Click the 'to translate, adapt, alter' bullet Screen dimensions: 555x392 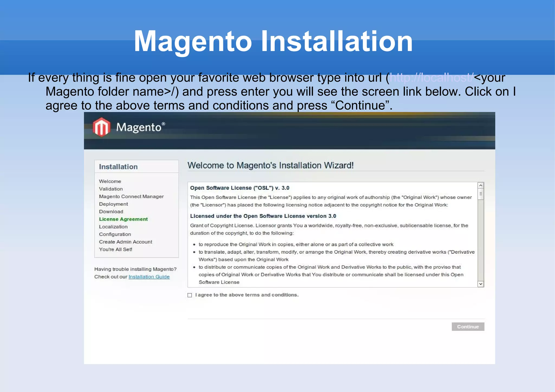337,255
